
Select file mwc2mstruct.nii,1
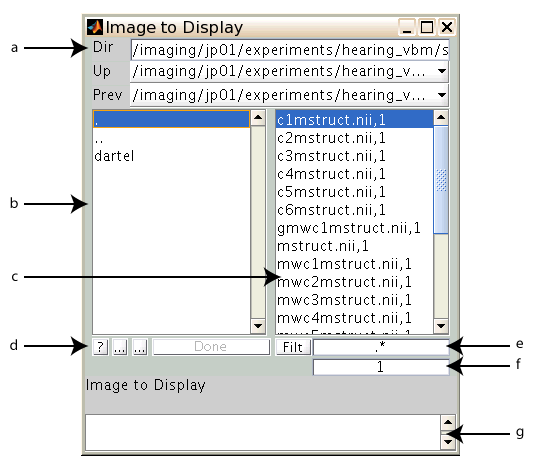click(354, 282)
